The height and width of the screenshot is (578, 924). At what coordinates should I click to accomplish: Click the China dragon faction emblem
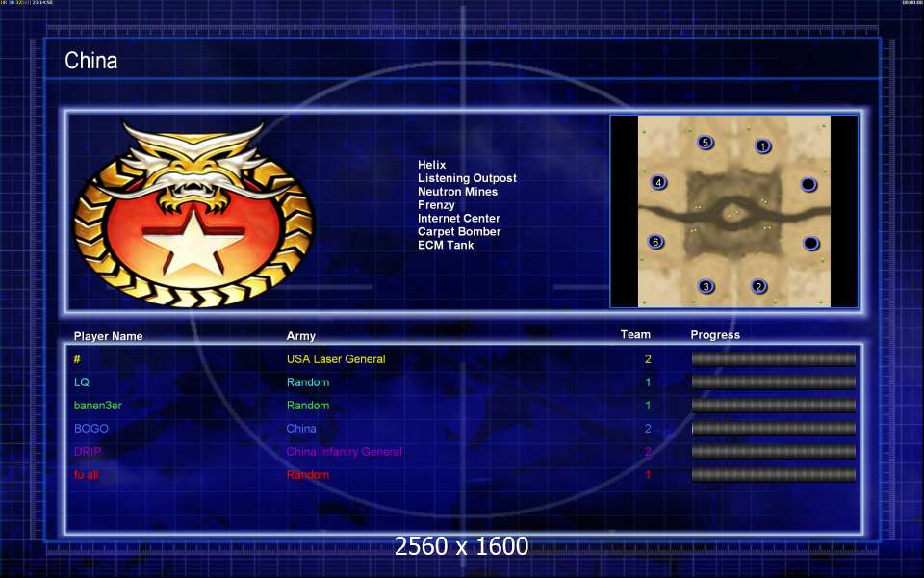point(193,214)
